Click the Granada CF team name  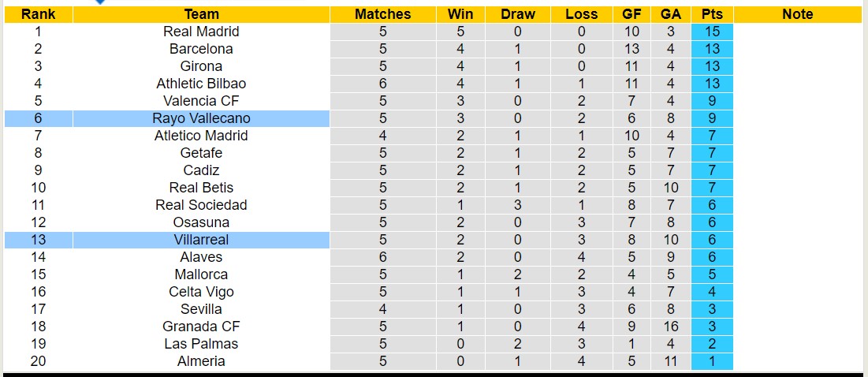tap(201, 327)
